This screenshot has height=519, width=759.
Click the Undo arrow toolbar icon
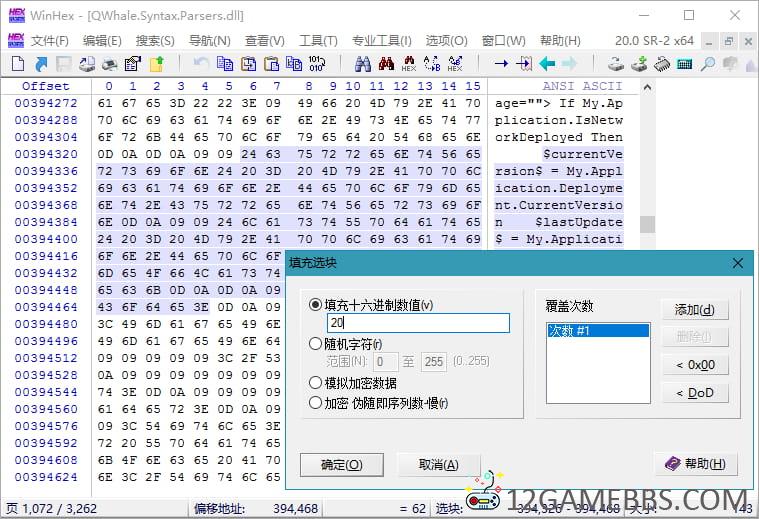click(200, 63)
